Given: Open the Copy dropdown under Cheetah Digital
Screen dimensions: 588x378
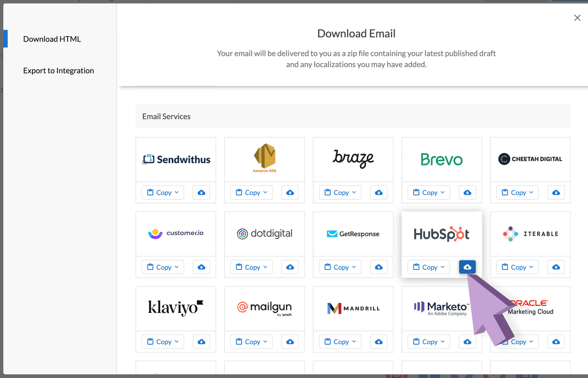Looking at the screenshot, I should [x=517, y=192].
